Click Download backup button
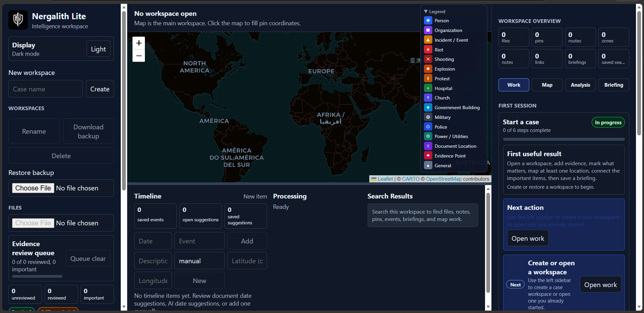 coord(89,131)
